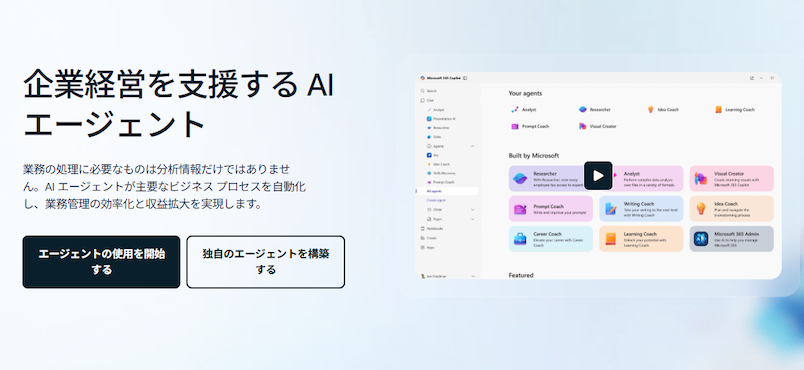Click the user profile at sidebar bottom
The width and height of the screenshot is (804, 370).
(434, 276)
